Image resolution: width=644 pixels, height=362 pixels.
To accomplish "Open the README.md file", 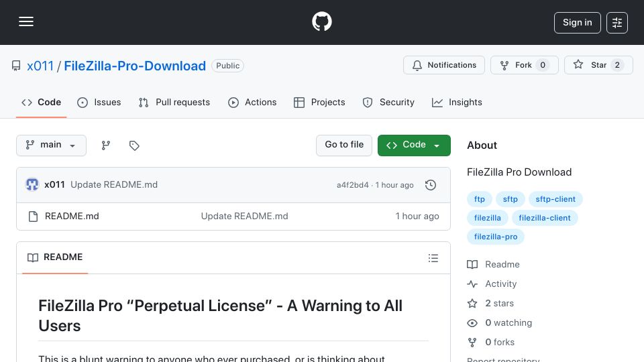I will 72,217.
